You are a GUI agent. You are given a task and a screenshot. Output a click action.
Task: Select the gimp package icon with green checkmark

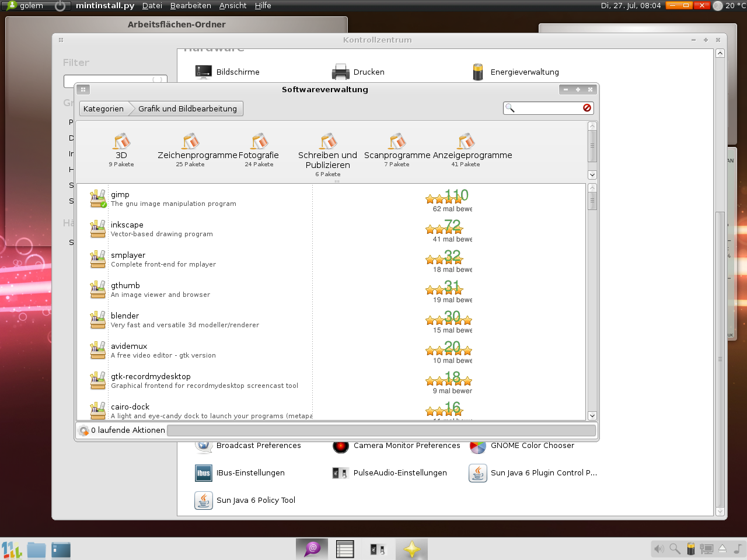point(97,198)
